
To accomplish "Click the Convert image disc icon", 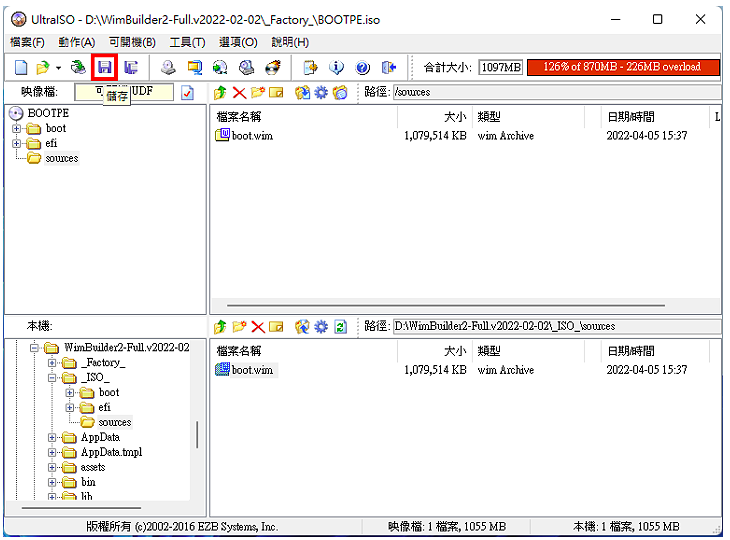I will [220, 68].
